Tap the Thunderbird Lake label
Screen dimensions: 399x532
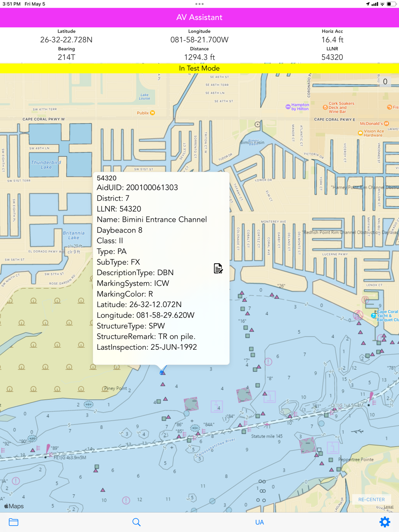click(46, 165)
